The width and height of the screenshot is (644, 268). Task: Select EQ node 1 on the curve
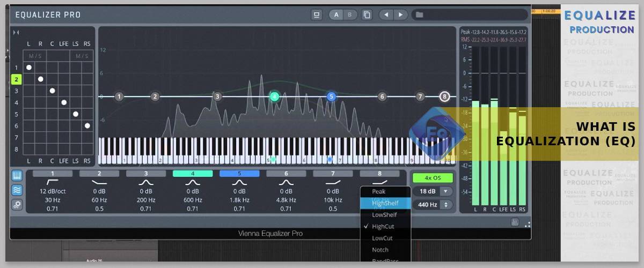pyautogui.click(x=119, y=96)
